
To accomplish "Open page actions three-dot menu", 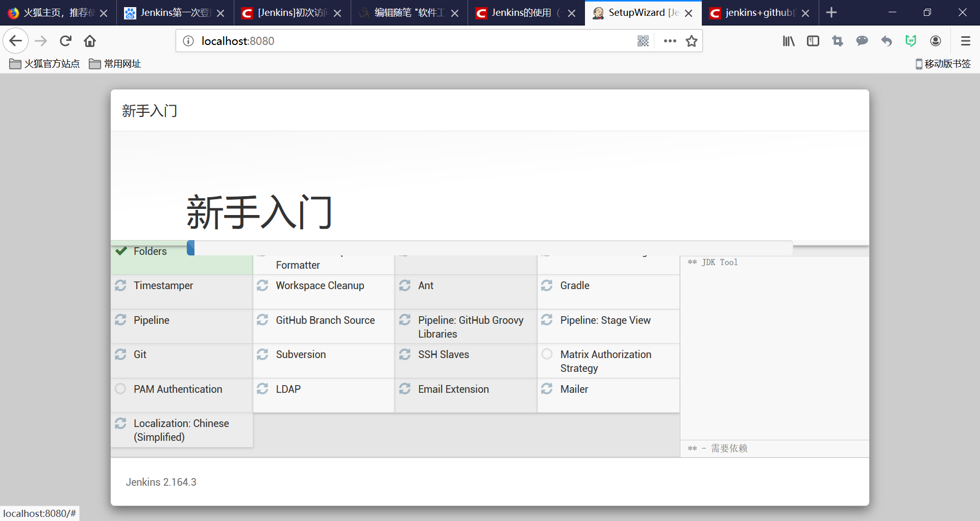I will pyautogui.click(x=670, y=41).
